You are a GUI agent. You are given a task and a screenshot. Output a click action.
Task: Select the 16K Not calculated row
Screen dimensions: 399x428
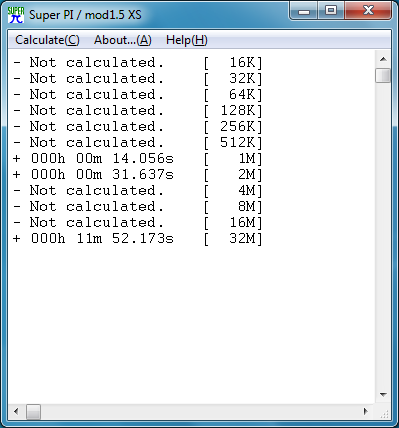[x=138, y=63]
